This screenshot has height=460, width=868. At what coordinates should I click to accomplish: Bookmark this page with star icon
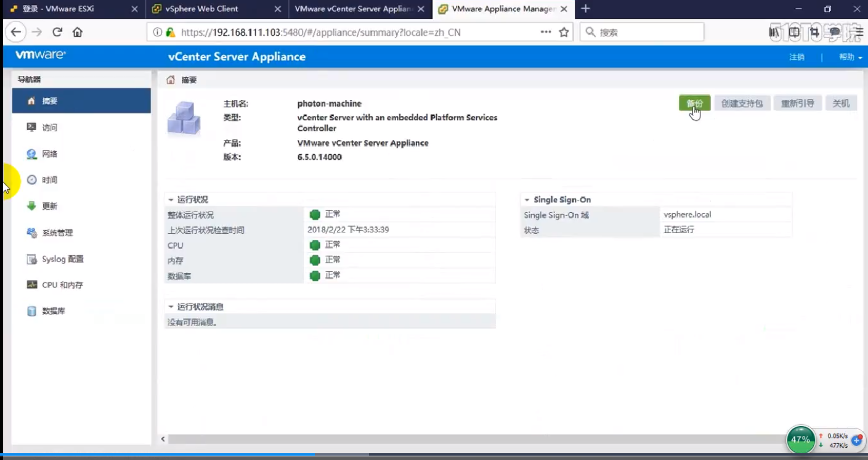coord(564,32)
